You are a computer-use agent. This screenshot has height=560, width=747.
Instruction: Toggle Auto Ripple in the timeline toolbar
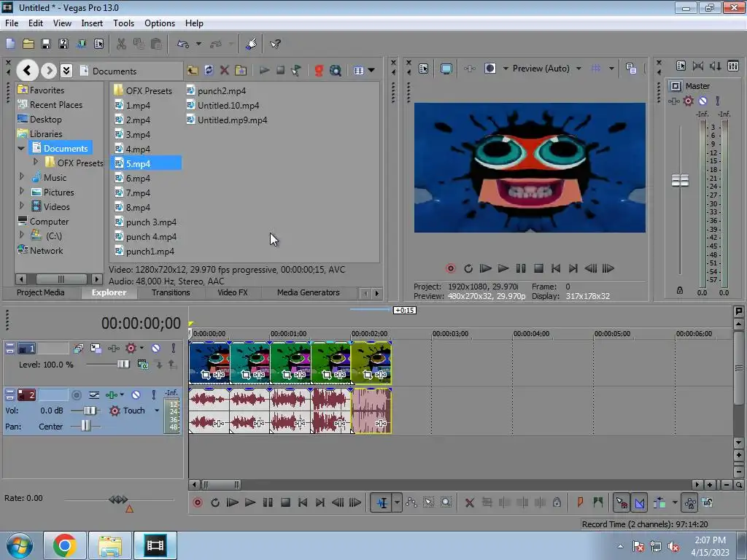[x=659, y=502]
